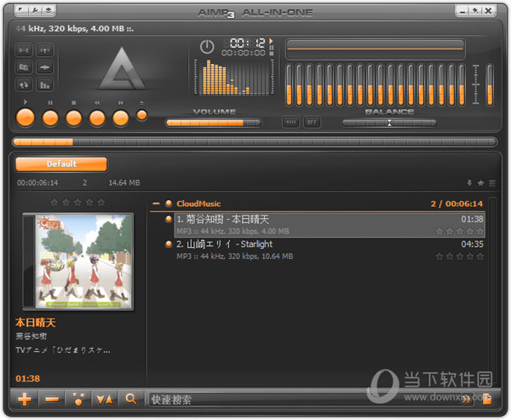Click the scrolling 320 kbps info line
Image resolution: width=511 pixels, height=420 pixels.
point(74,29)
